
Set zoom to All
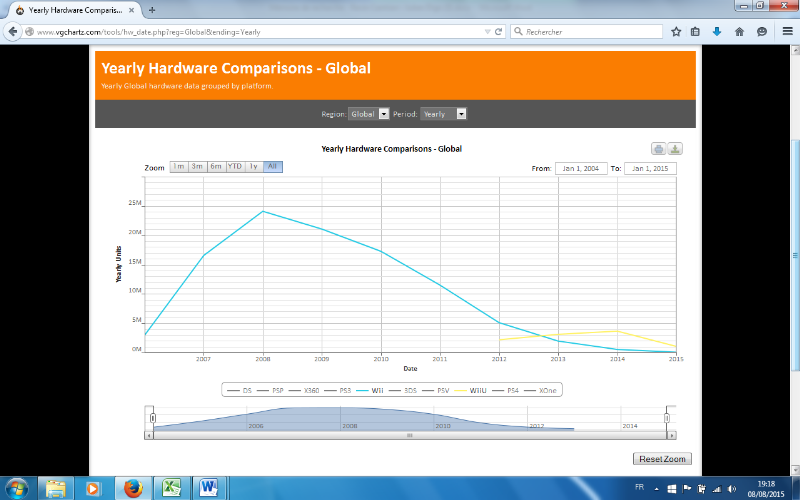click(x=273, y=166)
